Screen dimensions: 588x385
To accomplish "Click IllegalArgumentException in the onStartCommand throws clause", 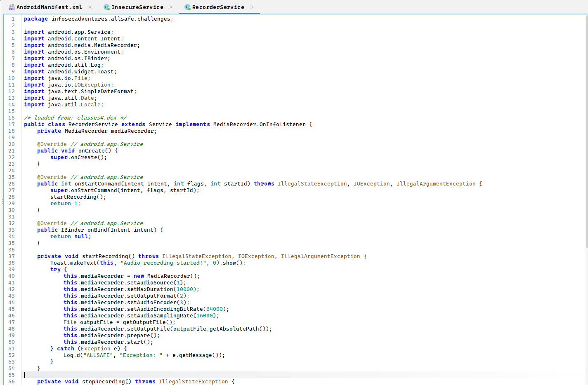I will coord(436,184).
